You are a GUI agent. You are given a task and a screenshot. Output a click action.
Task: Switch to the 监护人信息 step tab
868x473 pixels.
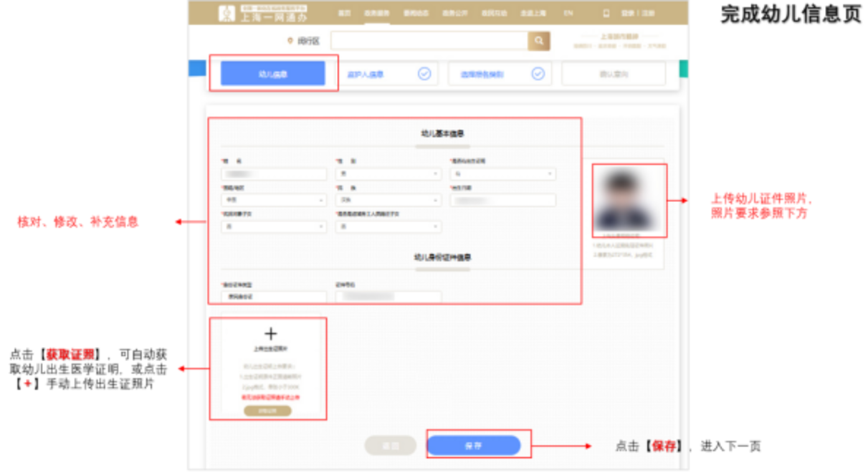pyautogui.click(x=366, y=74)
